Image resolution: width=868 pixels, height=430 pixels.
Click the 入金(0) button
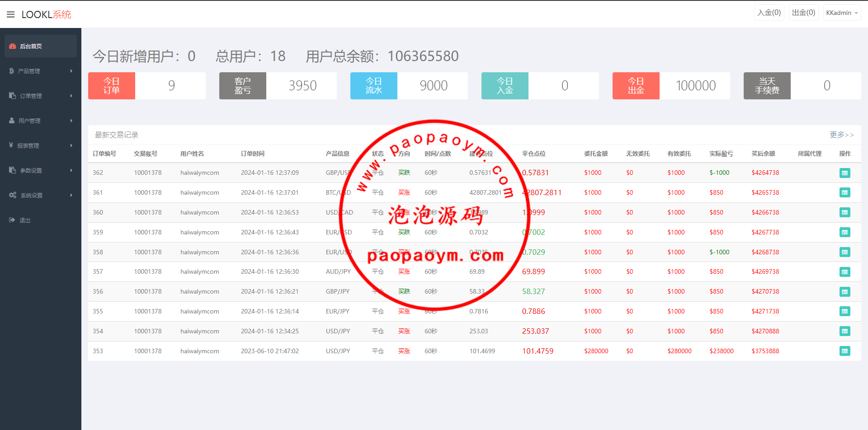coord(769,13)
